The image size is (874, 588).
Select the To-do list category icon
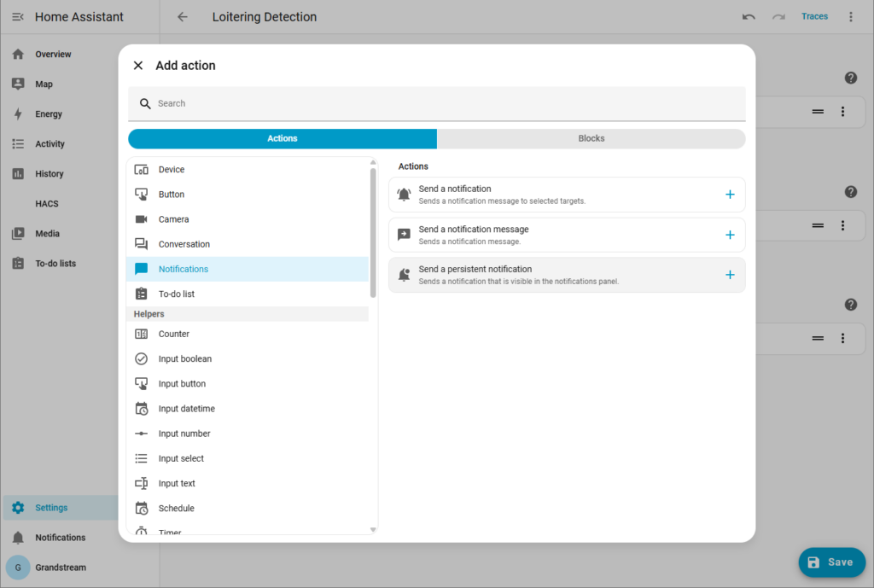[x=142, y=294]
